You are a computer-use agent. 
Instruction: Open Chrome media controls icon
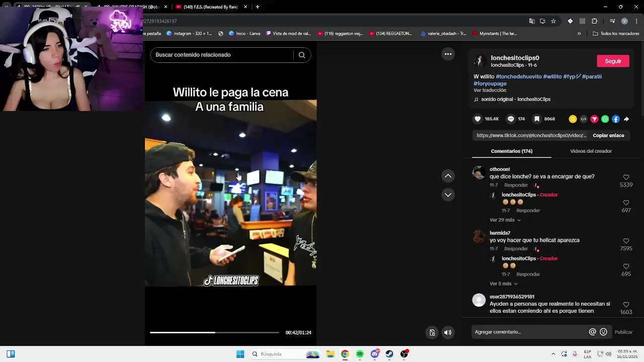click(612, 21)
